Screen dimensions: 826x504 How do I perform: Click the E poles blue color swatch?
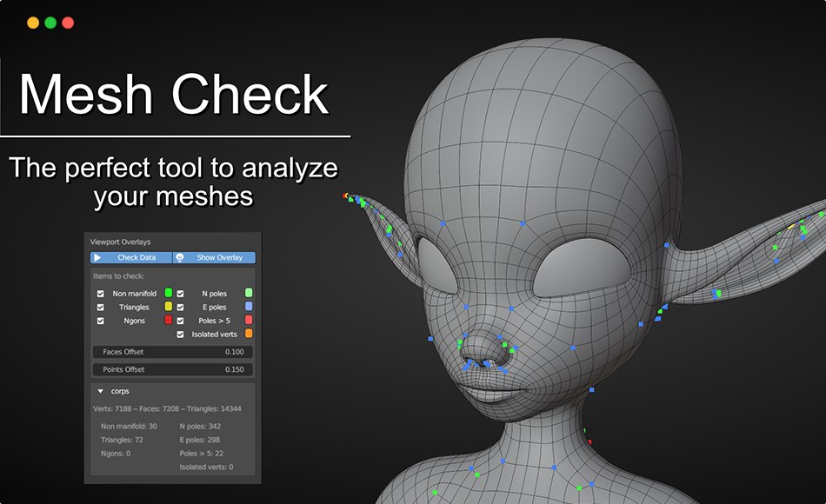tap(248, 307)
